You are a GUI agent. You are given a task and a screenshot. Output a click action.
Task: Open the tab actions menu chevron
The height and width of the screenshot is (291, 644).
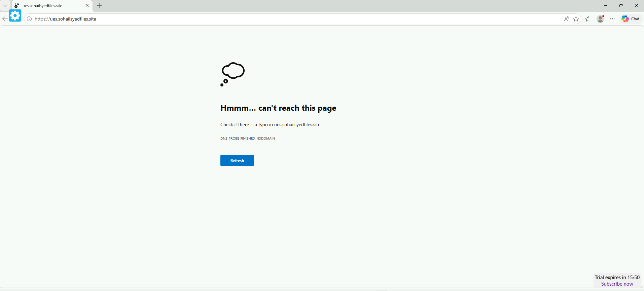(x=5, y=5)
